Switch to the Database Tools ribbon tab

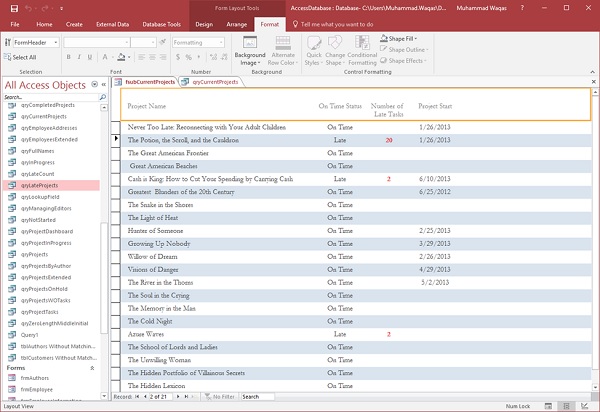[x=160, y=22]
